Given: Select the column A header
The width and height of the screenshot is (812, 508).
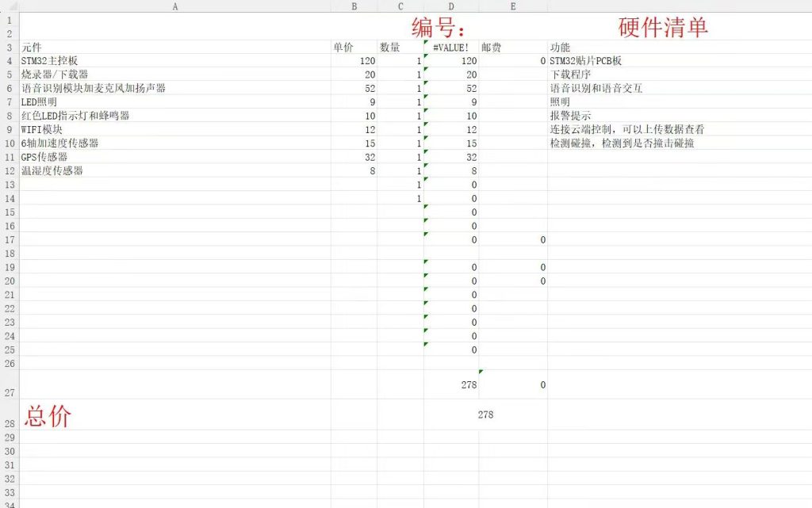Looking at the screenshot, I should (x=174, y=6).
